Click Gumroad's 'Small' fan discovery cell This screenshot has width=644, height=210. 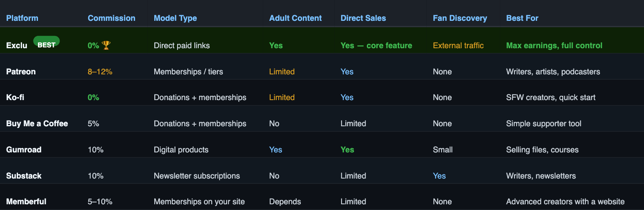(x=443, y=150)
